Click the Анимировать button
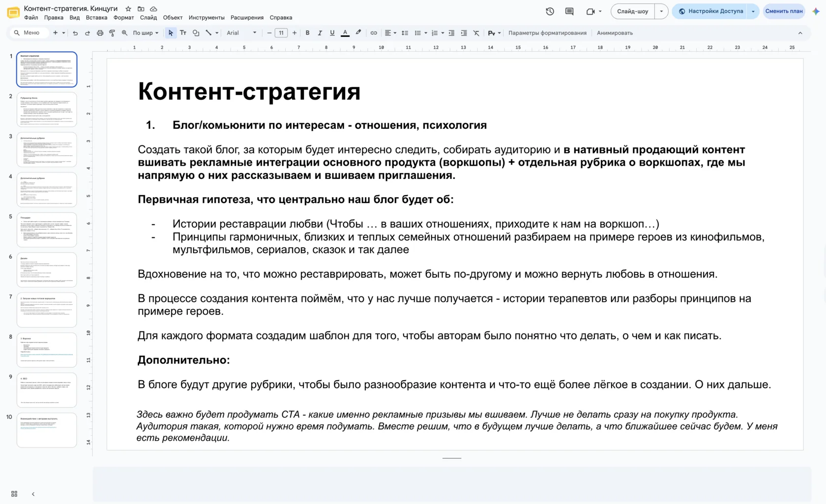 pos(615,33)
